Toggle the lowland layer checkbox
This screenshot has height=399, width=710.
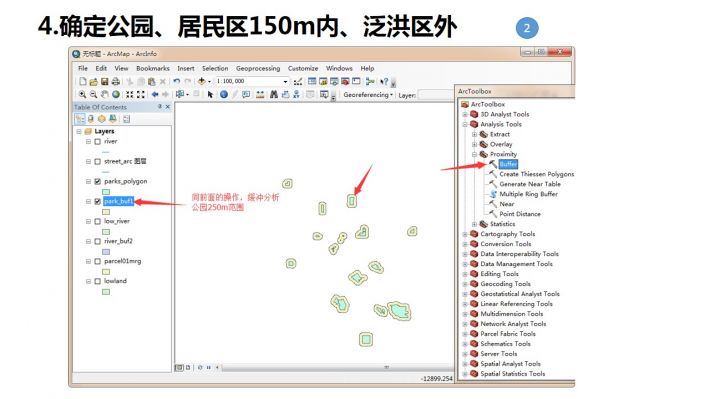tap(97, 281)
